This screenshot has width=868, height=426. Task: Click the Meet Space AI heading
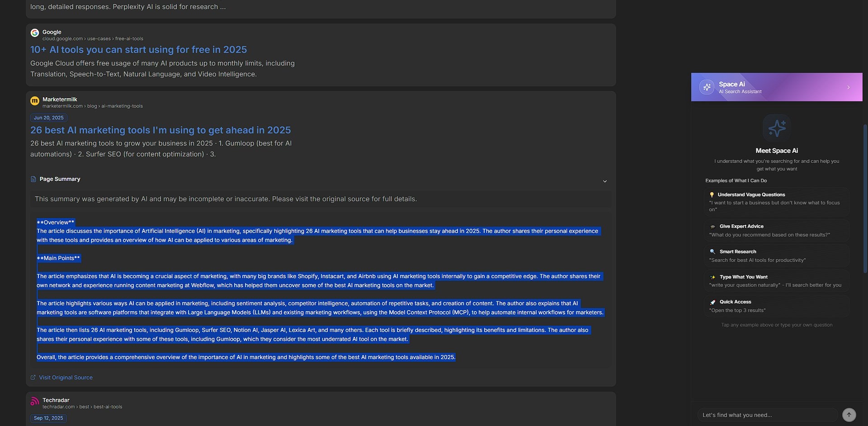point(777,151)
